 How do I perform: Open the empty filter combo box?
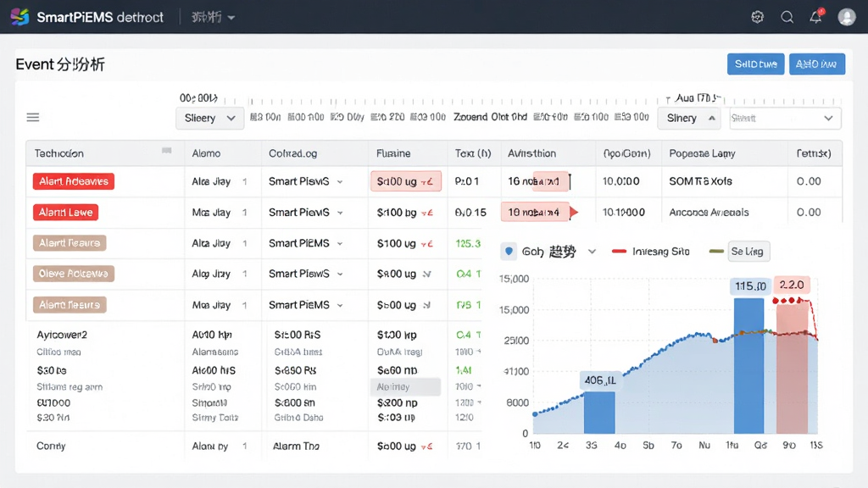pos(786,119)
